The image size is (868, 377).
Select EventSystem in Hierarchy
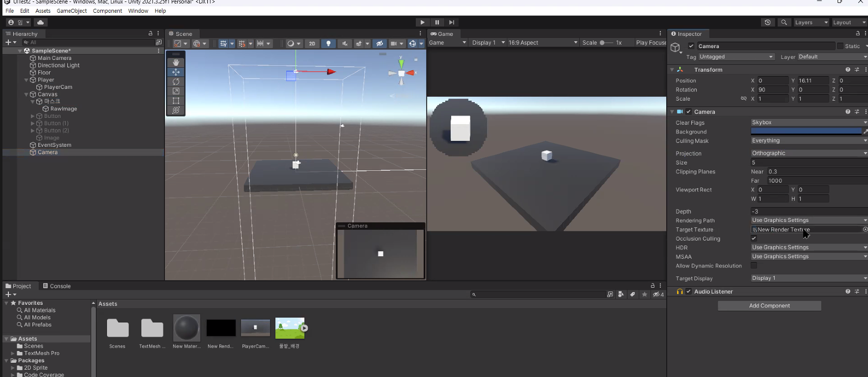[x=54, y=145]
